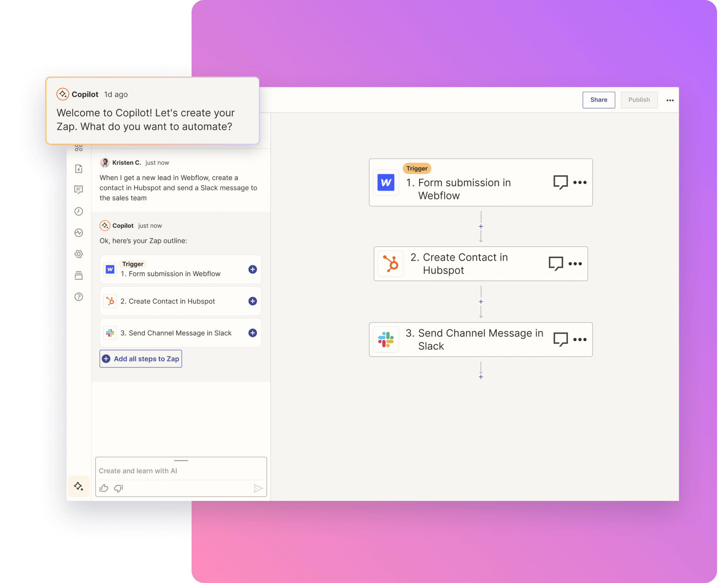Image resolution: width=728 pixels, height=583 pixels.
Task: Click the outline row '2. Create Contact in Hubspot'
Action: coord(181,301)
